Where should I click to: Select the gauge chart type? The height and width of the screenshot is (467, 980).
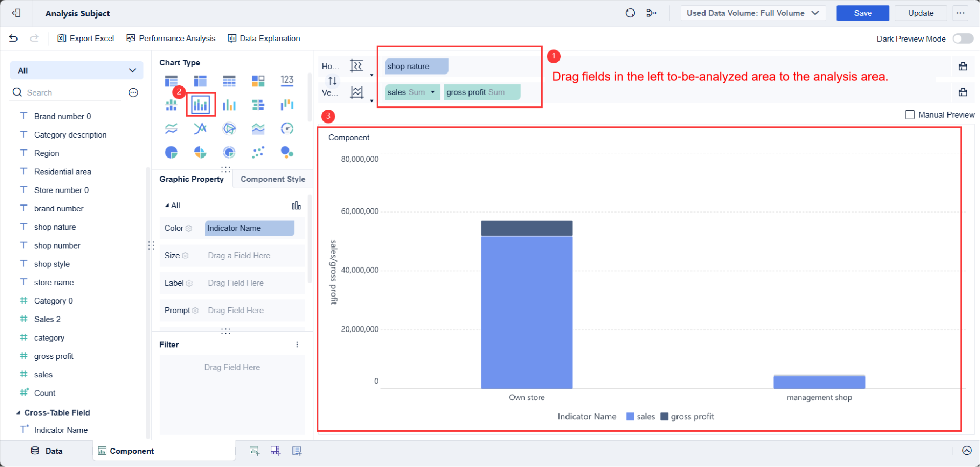click(287, 128)
